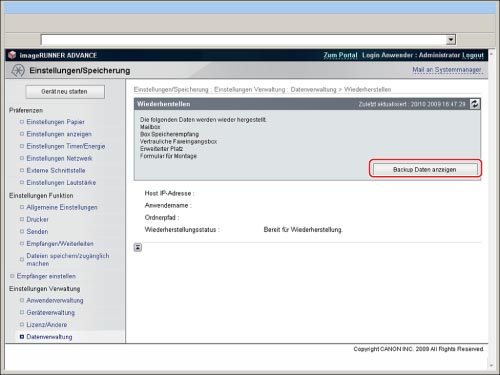Open Externe Schnittstelle settings

click(56, 170)
